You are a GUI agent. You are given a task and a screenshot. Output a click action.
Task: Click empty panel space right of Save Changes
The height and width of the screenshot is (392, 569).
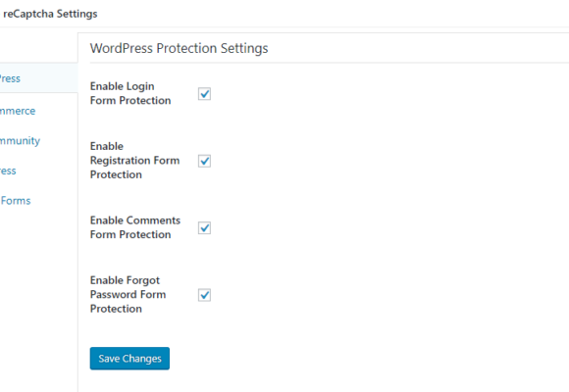tap(363, 359)
